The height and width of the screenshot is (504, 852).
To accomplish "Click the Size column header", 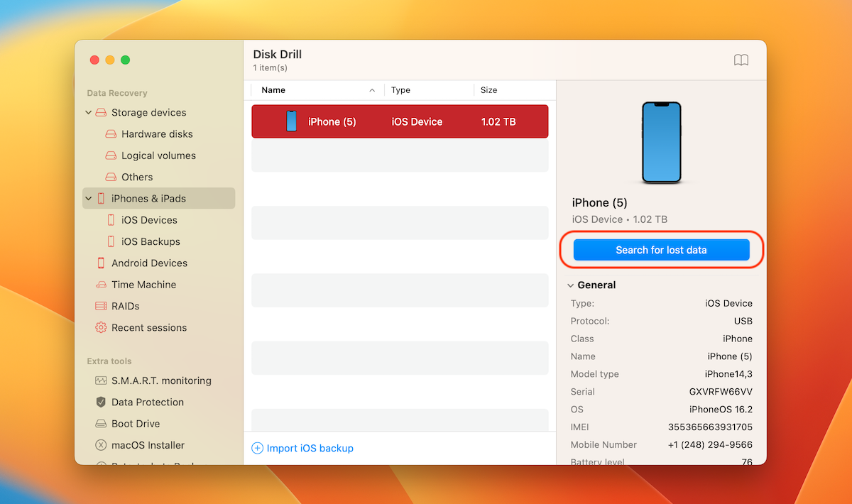I will click(488, 90).
